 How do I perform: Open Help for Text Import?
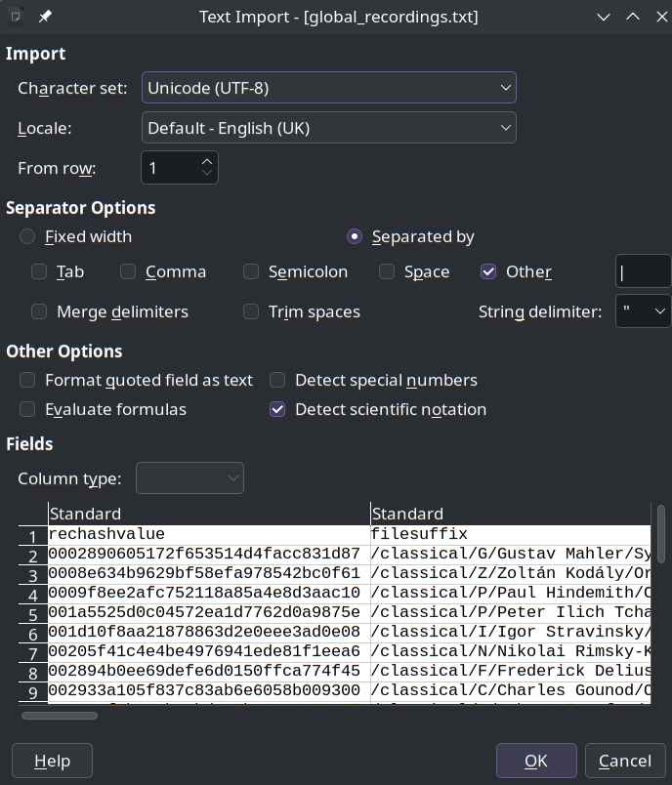52,761
